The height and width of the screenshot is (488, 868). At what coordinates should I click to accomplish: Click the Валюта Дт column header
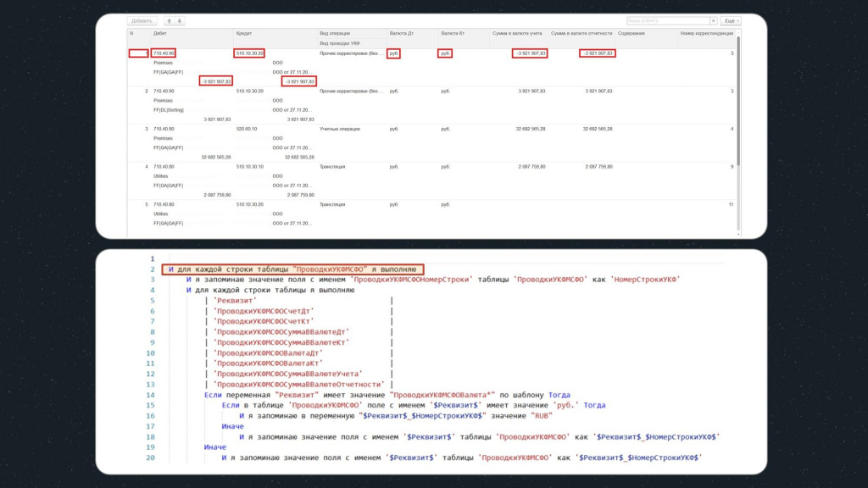point(401,34)
